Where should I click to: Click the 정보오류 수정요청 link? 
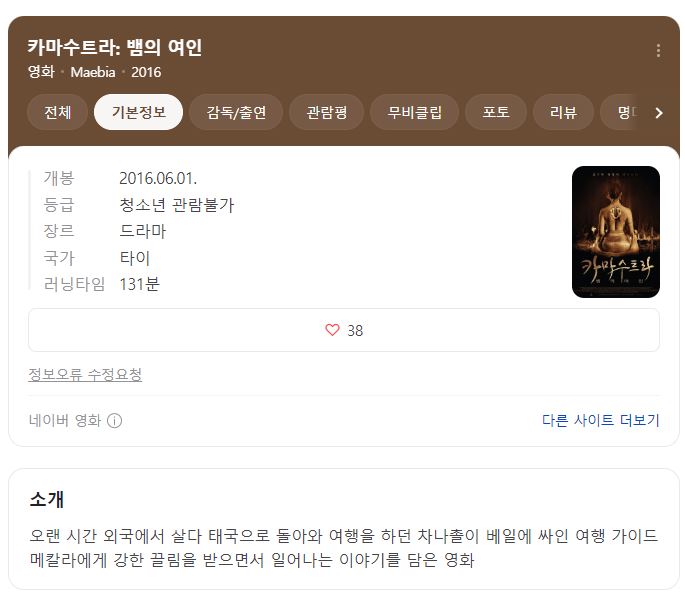coord(85,374)
